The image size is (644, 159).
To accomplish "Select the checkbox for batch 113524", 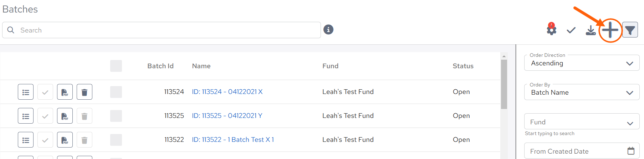I will 116,92.
